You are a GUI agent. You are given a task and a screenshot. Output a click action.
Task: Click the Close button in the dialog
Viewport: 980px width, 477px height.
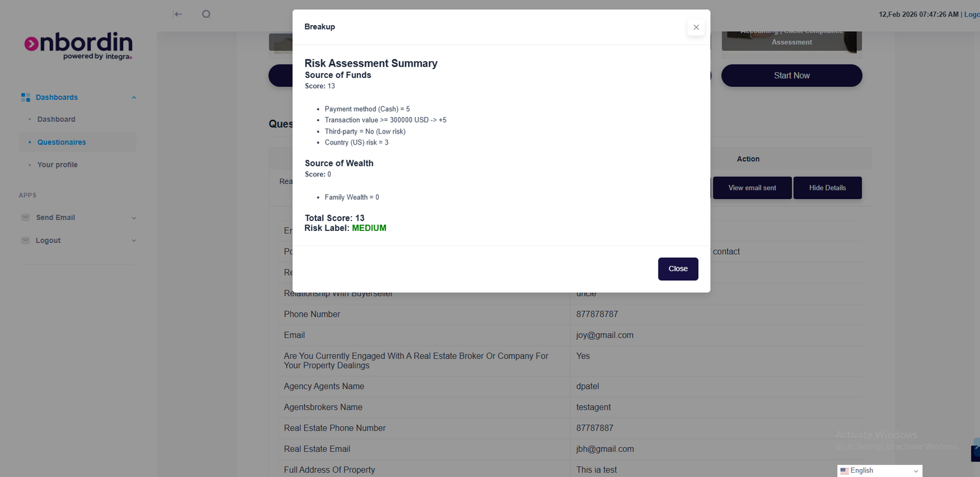point(678,269)
